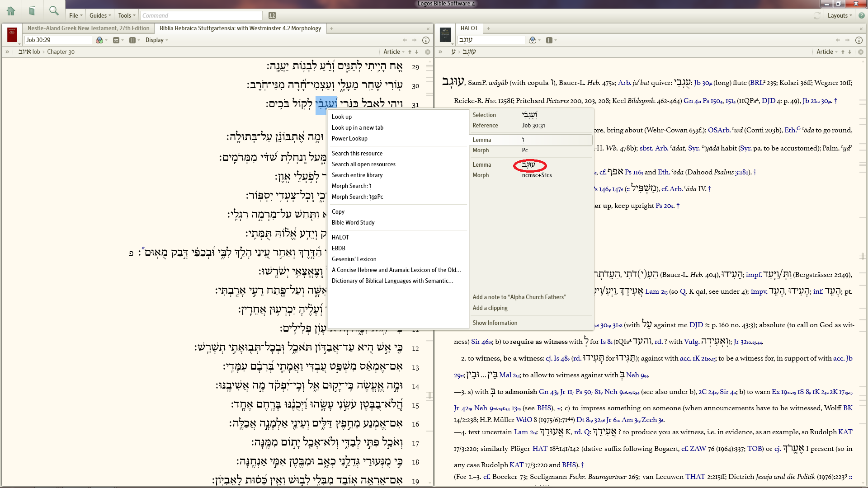Viewport: 868px width, 488px height.
Task: Jump to next article in HALOT panel
Action: [850, 52]
